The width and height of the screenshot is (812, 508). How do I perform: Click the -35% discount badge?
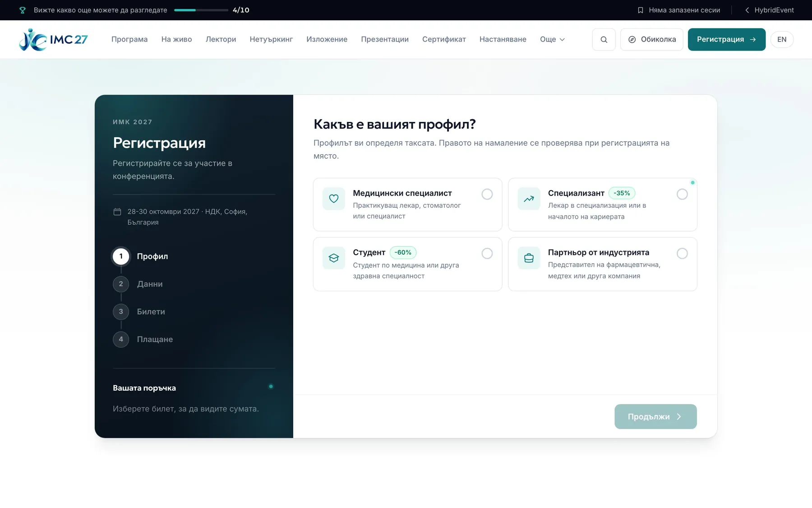(x=622, y=193)
